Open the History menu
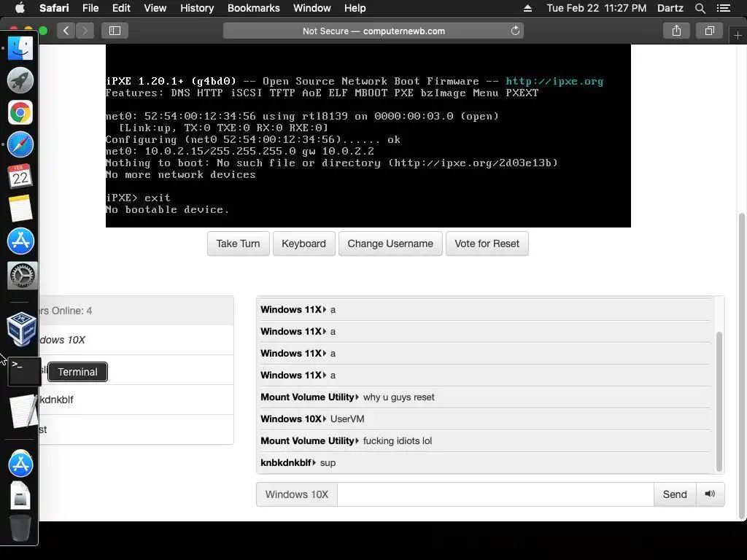The width and height of the screenshot is (747, 560). (197, 8)
